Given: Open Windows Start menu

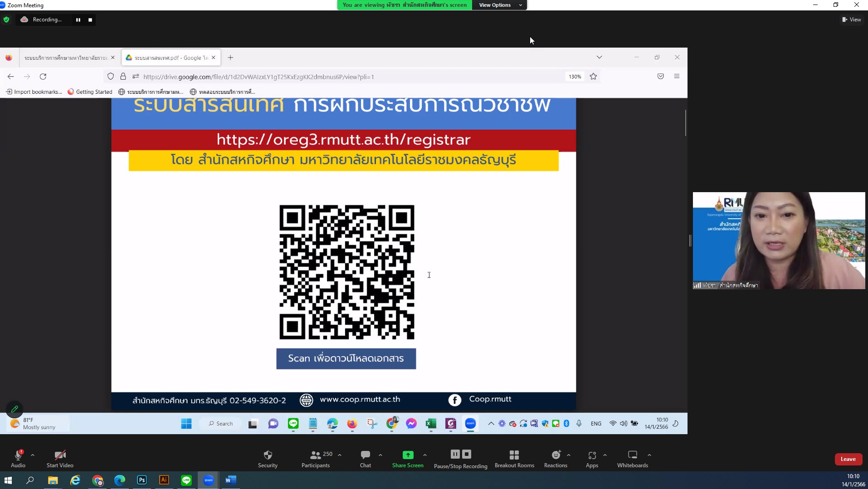Looking at the screenshot, I should pos(8,480).
